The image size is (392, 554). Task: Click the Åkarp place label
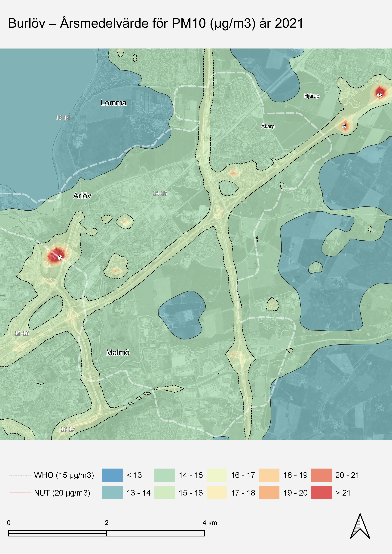pos(268,126)
